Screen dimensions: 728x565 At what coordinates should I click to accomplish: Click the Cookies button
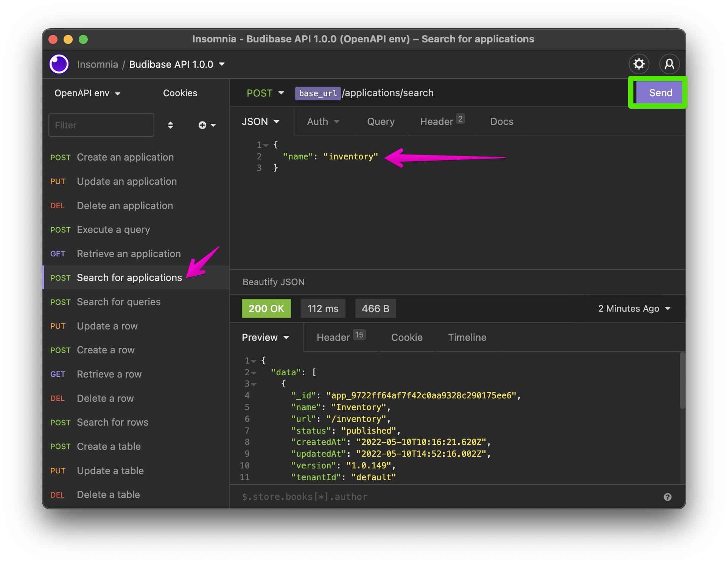click(x=180, y=93)
